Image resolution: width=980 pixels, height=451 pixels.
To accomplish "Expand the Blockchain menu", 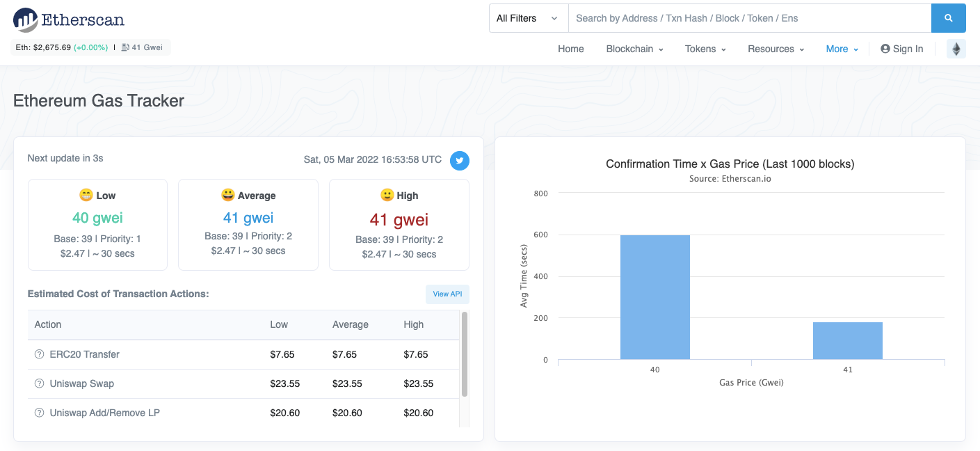I will click(634, 49).
